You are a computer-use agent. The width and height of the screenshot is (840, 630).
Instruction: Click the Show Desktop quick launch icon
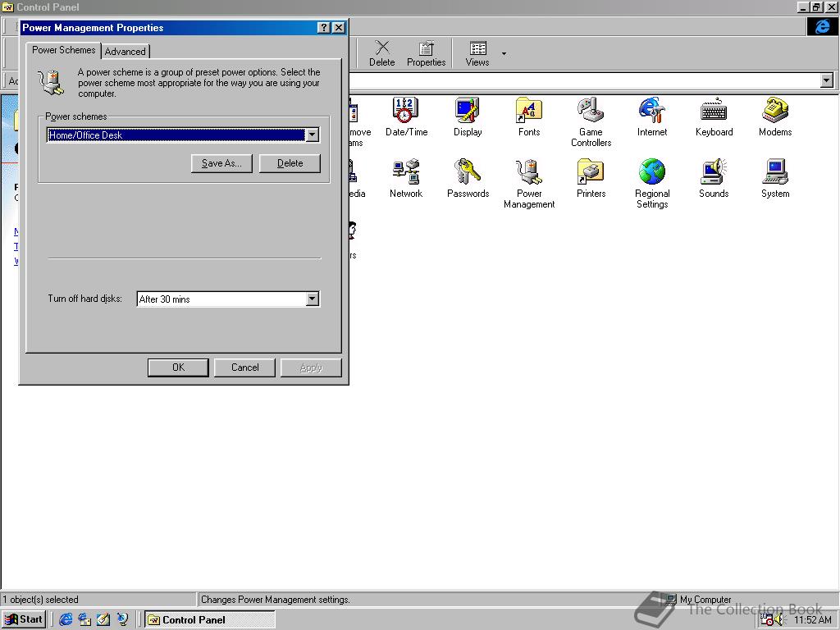pos(103,619)
